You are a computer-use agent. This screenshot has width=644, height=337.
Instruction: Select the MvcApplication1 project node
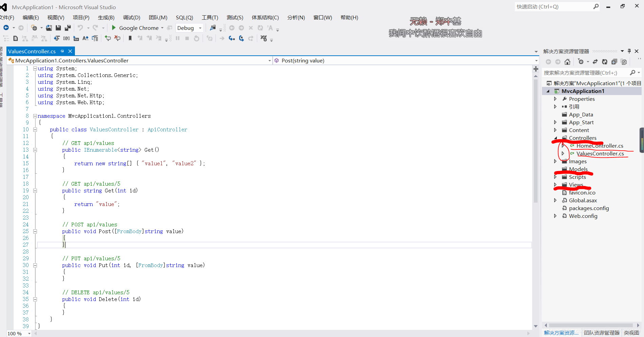583,91
